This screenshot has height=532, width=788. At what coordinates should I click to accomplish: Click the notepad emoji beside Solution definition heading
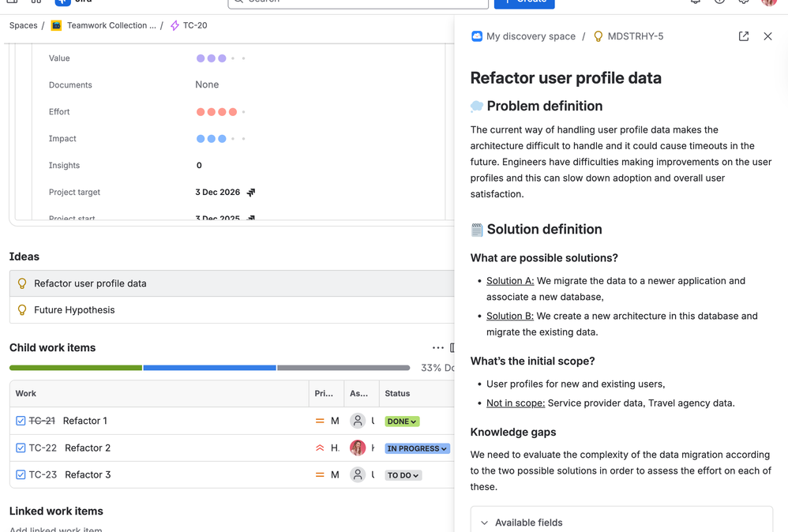point(477,230)
